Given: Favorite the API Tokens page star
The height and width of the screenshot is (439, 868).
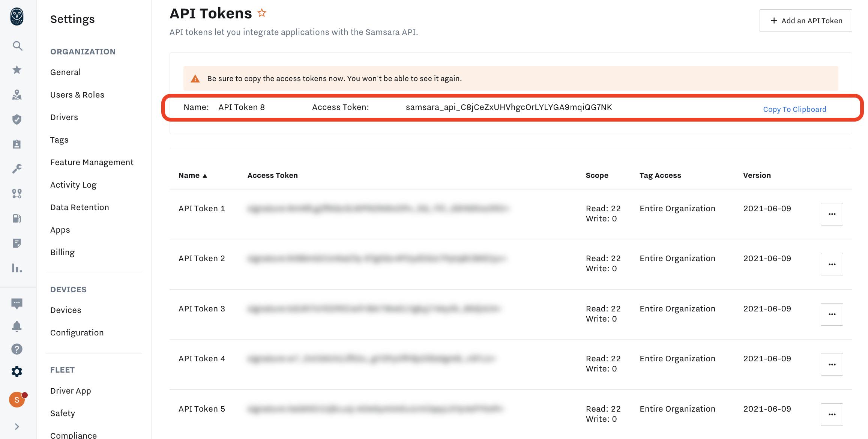Looking at the screenshot, I should tap(262, 13).
